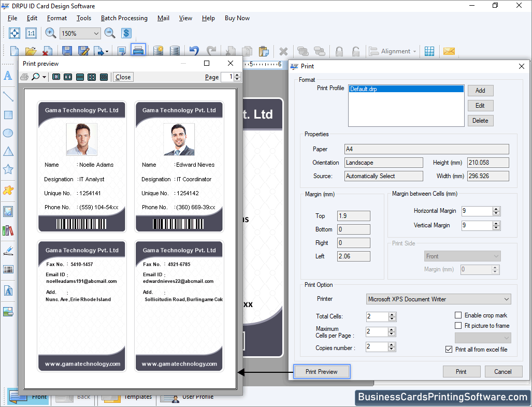
Task: Open the Printer dropdown in Print Option
Action: [507, 299]
